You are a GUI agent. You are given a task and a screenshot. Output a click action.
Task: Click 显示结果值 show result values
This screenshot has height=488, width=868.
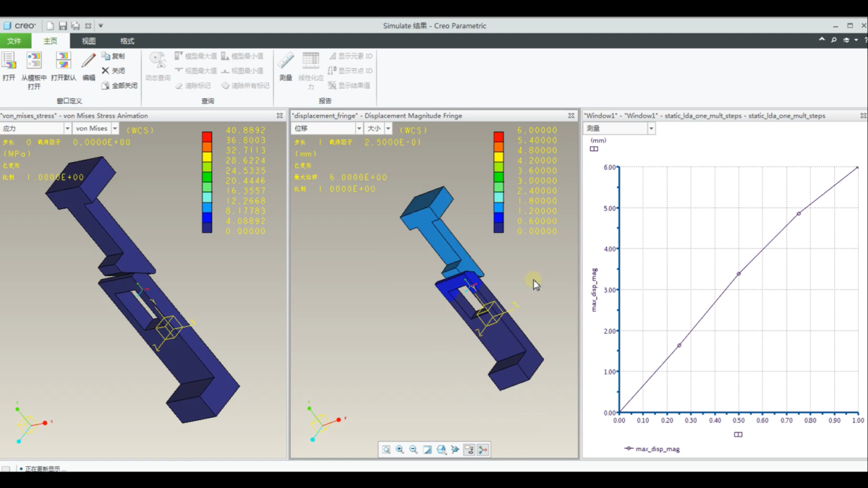click(x=349, y=85)
